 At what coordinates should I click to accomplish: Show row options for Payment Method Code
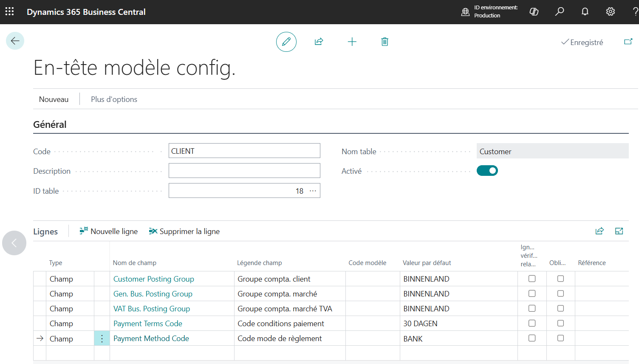[x=102, y=339]
